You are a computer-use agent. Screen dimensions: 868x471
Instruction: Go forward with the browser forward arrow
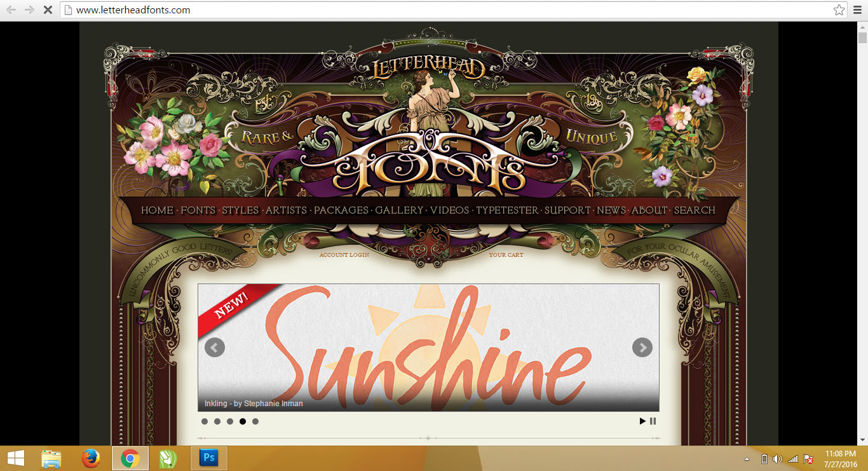coord(29,10)
